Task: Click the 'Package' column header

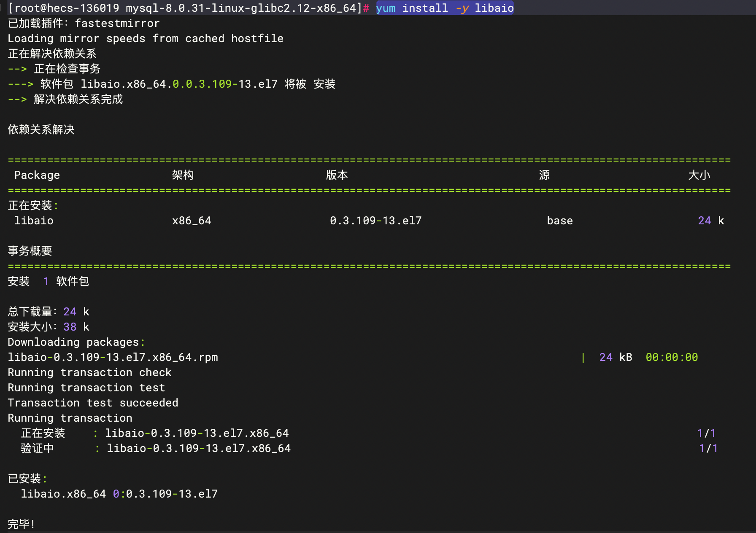Action: click(x=37, y=175)
